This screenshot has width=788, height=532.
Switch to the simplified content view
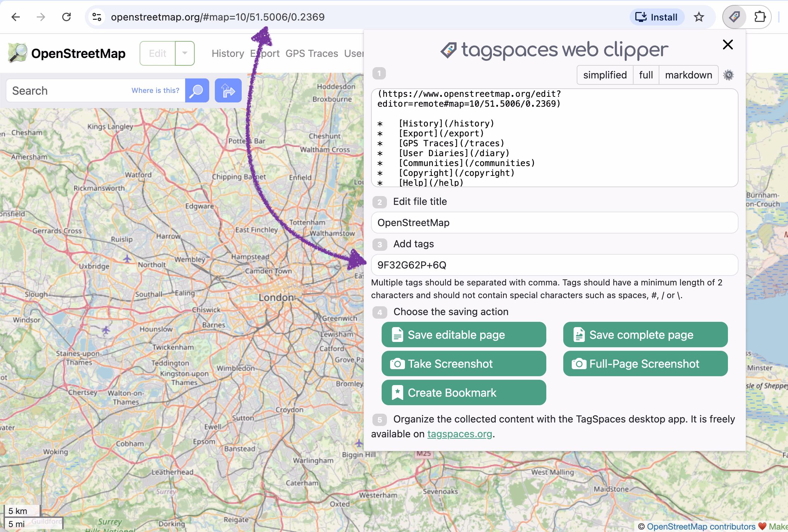(605, 75)
